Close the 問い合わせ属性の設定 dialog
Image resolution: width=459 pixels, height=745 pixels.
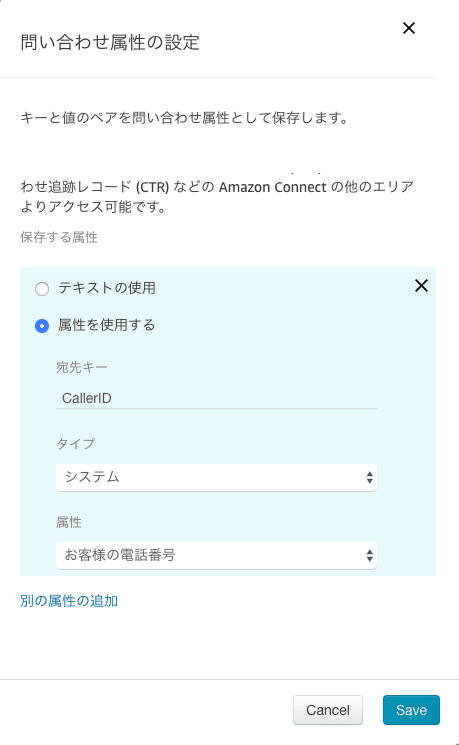[409, 29]
